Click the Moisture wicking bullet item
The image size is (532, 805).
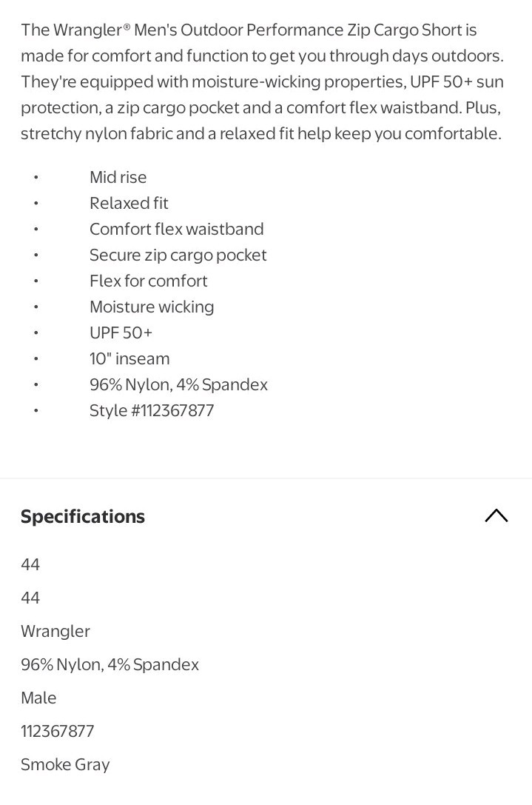(x=152, y=307)
